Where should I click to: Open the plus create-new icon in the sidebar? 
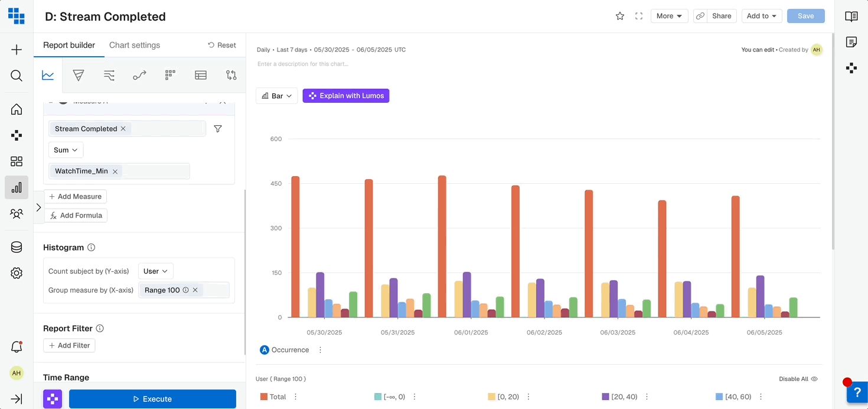[17, 50]
